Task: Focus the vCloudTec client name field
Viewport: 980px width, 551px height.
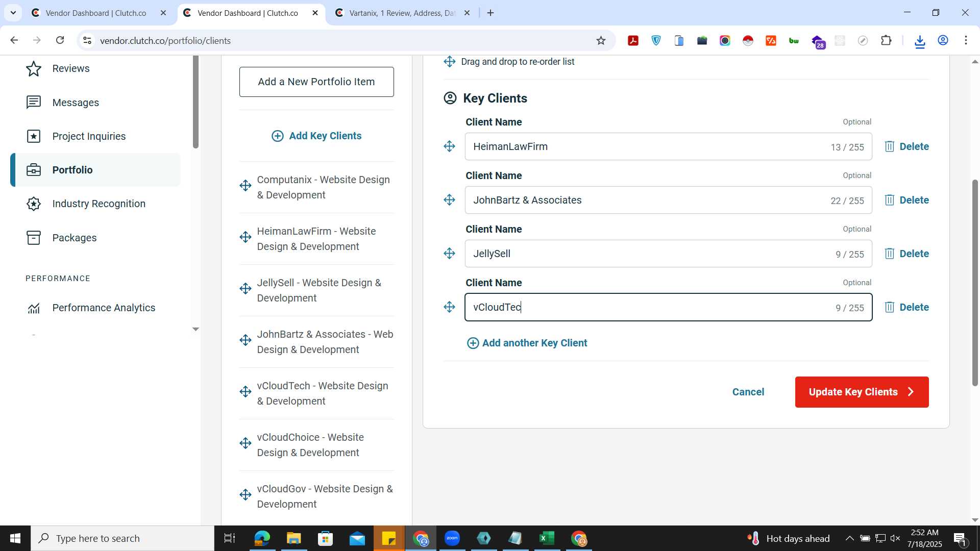Action: [668, 307]
